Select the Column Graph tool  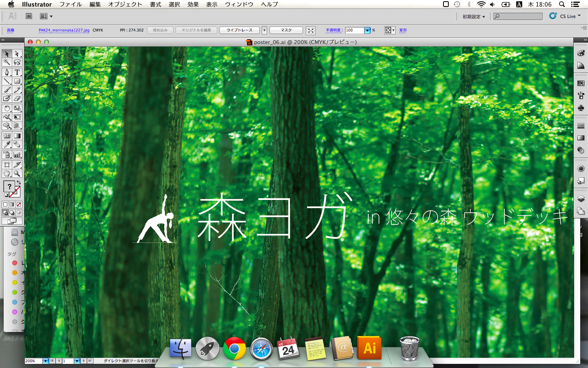tap(17, 155)
